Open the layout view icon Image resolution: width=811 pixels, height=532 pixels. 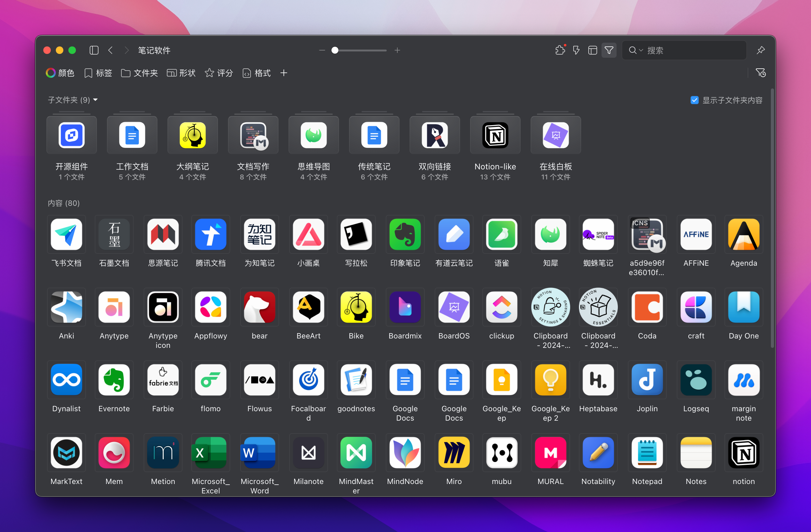pyautogui.click(x=593, y=51)
